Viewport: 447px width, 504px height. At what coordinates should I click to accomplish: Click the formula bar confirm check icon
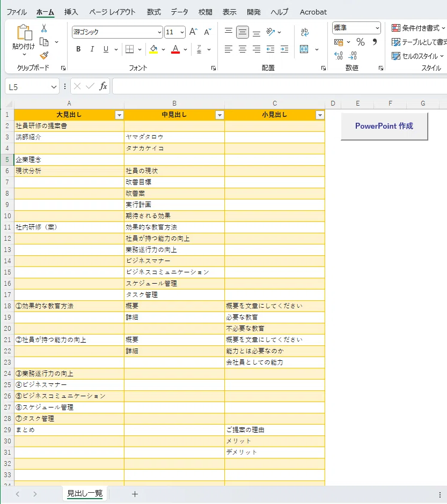point(90,86)
